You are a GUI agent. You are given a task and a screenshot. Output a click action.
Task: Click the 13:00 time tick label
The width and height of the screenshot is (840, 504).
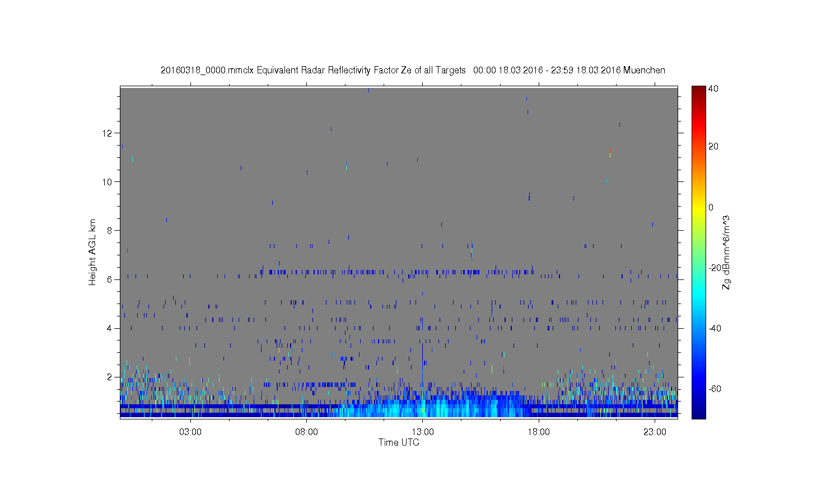coord(423,432)
